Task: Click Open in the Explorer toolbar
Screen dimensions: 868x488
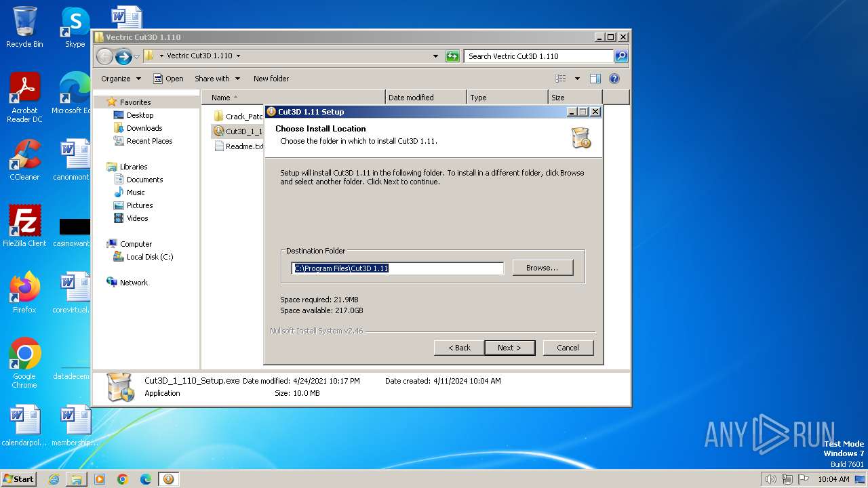Action: click(168, 79)
